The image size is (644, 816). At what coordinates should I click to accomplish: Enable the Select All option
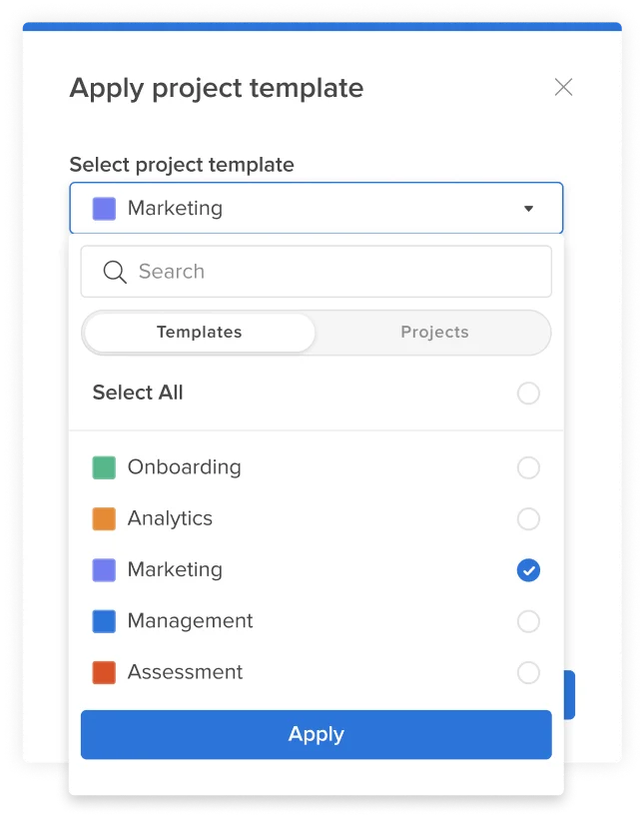tap(528, 393)
